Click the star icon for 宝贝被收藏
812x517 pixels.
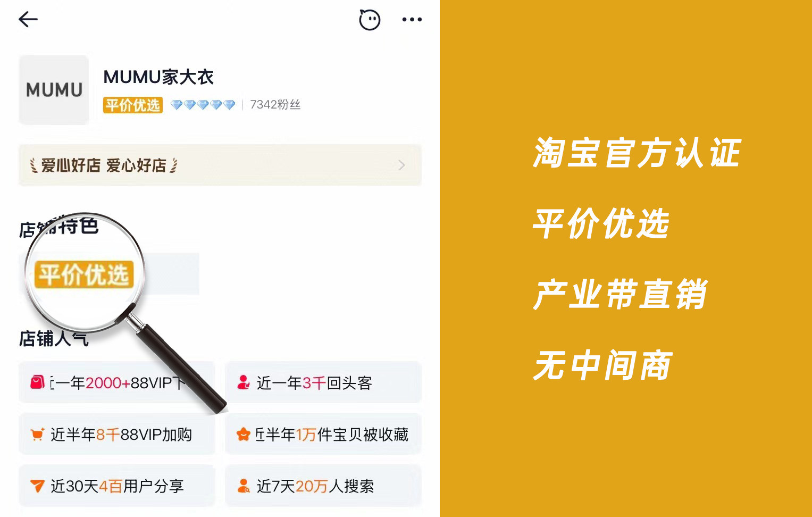(243, 434)
